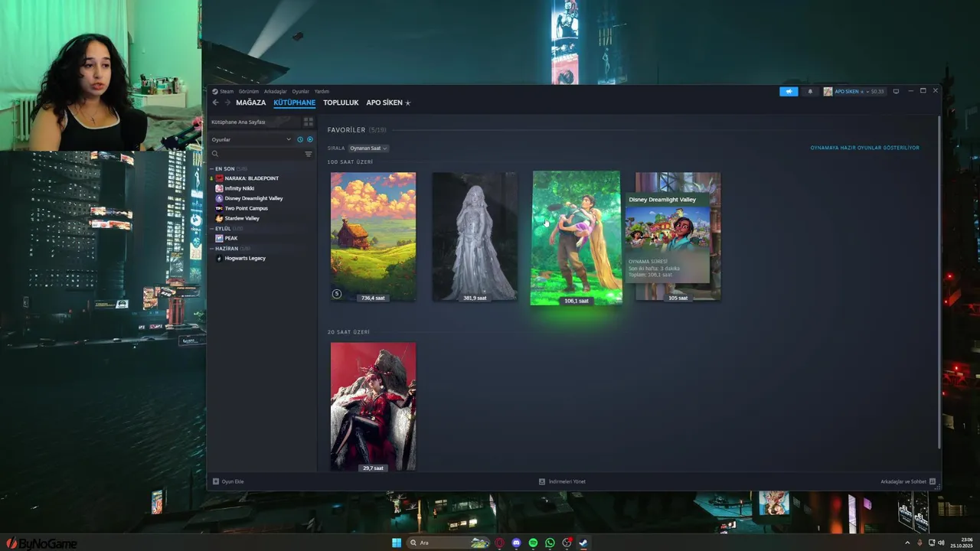Select Two Point Campus in the sidebar list
Viewport: 980px width, 551px height.
pos(247,208)
